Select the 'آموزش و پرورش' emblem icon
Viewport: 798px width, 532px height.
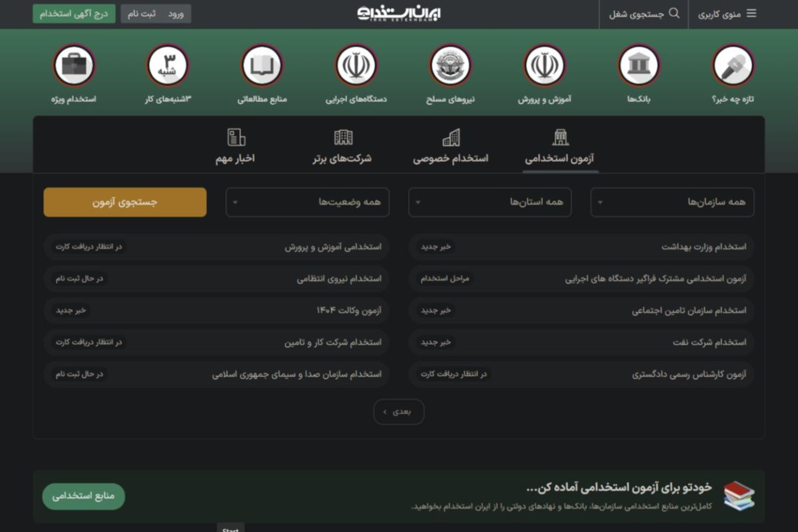(x=544, y=65)
